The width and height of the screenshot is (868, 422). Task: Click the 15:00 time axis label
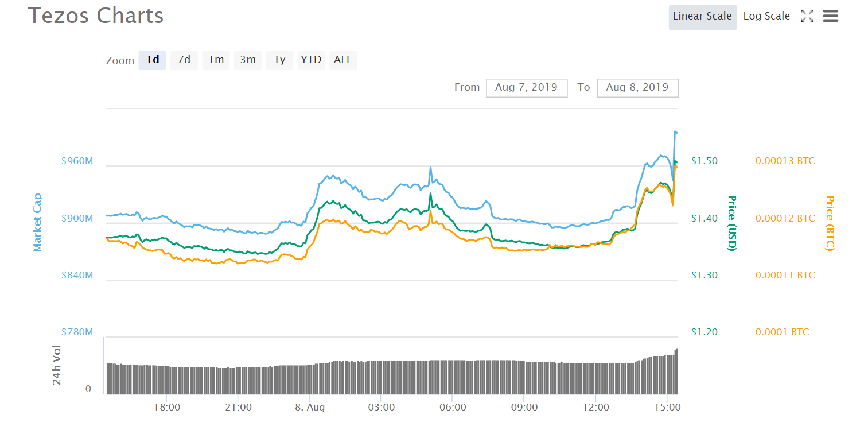pyautogui.click(x=667, y=408)
